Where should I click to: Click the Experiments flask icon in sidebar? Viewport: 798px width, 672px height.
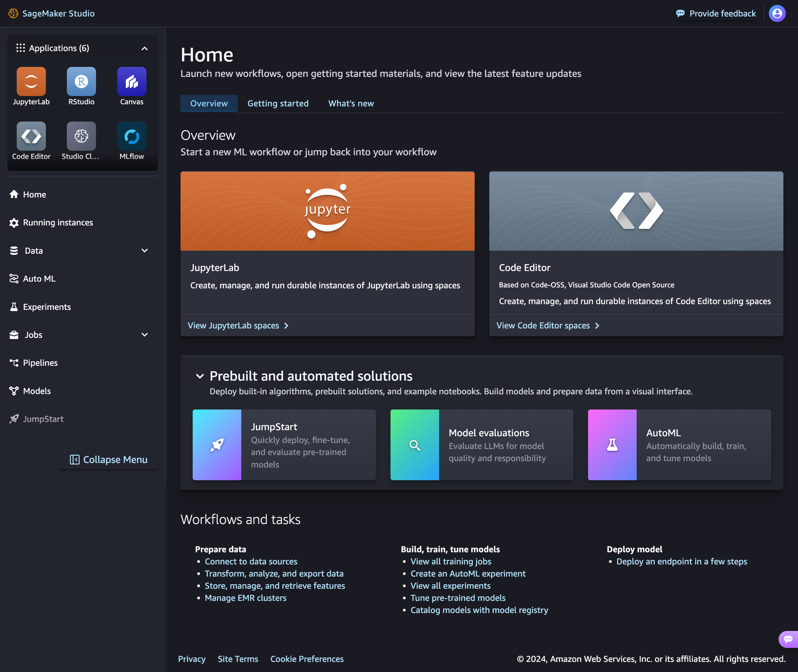point(14,307)
